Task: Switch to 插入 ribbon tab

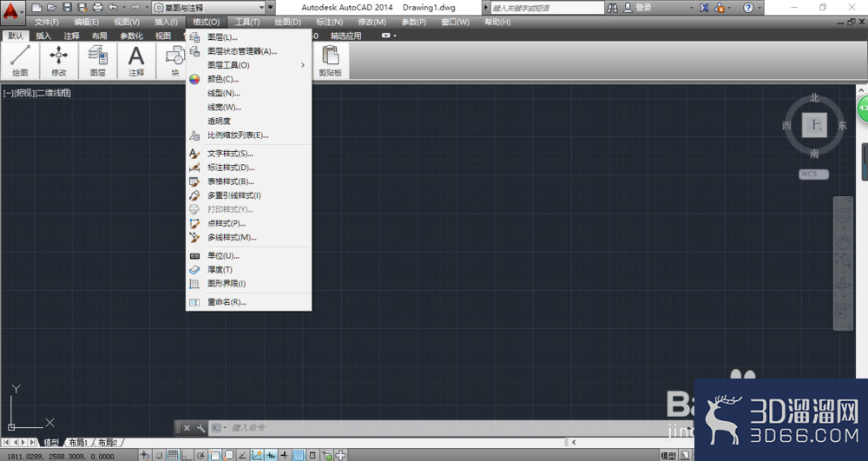Action: coord(43,36)
